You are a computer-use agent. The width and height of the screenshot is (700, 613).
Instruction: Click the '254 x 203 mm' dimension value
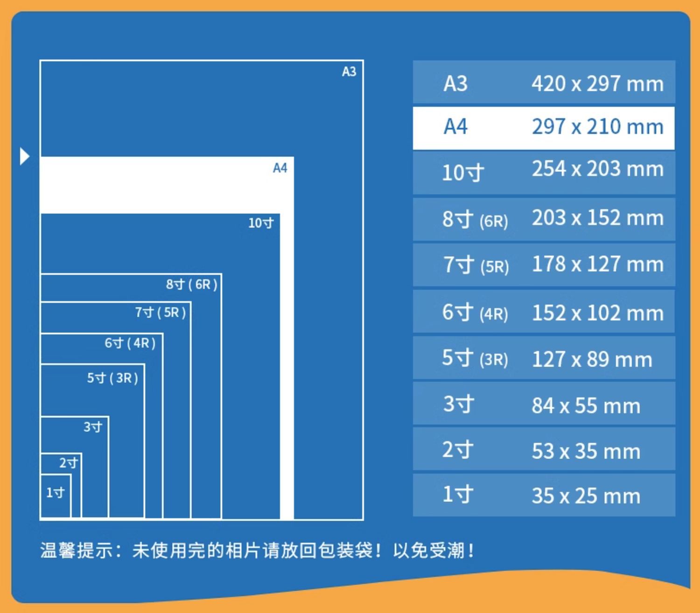(x=597, y=169)
